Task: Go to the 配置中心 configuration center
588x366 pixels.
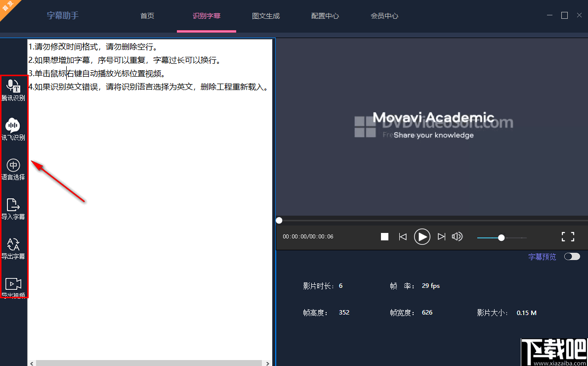Action: 325,15
